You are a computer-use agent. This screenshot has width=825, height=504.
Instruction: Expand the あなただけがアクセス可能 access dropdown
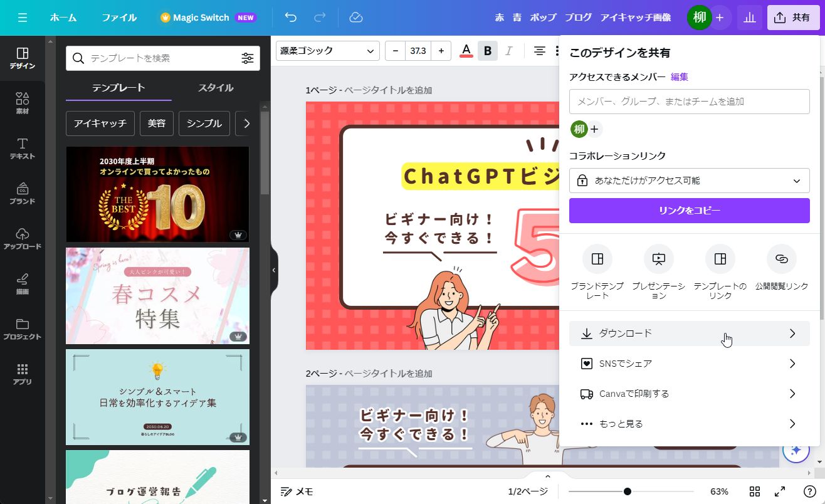pos(689,181)
